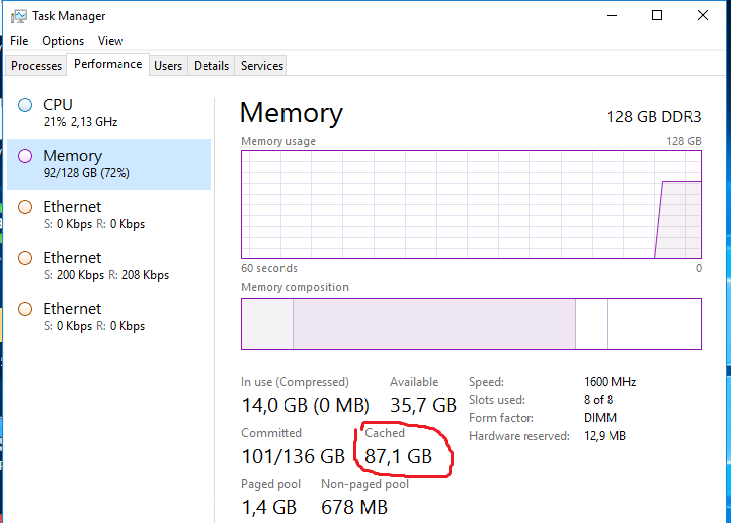
Task: Switch to the Users tab
Action: [168, 66]
